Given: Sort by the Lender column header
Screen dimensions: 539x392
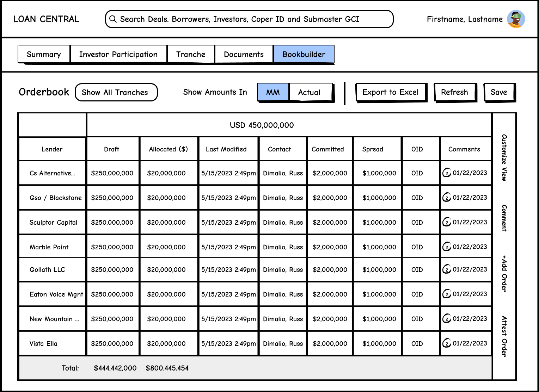Looking at the screenshot, I should (x=52, y=149).
